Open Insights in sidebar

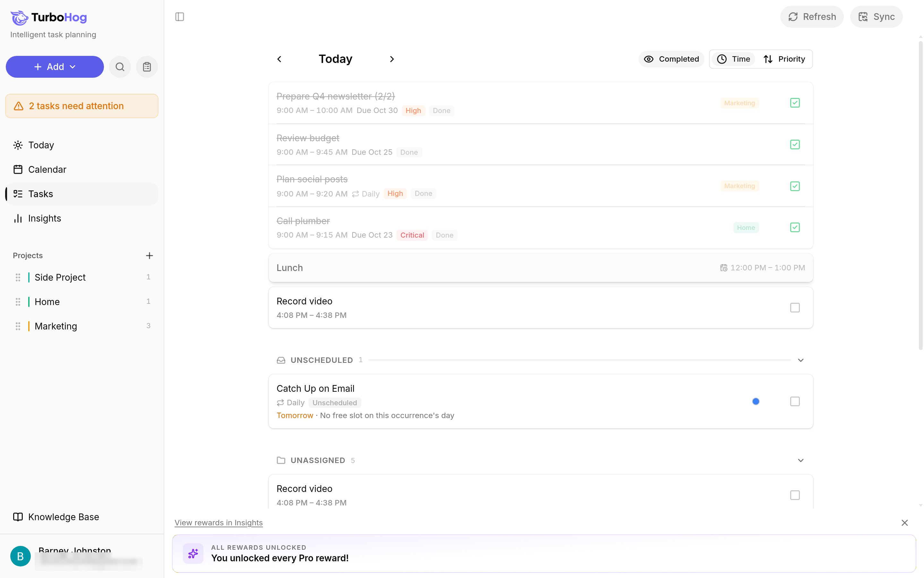pos(82,218)
